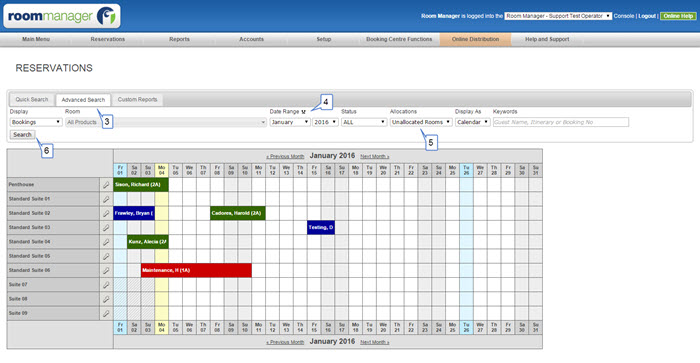This screenshot has height=363, width=700.
Task: Click pencil icon for Standard Suite 02
Action: (106, 213)
